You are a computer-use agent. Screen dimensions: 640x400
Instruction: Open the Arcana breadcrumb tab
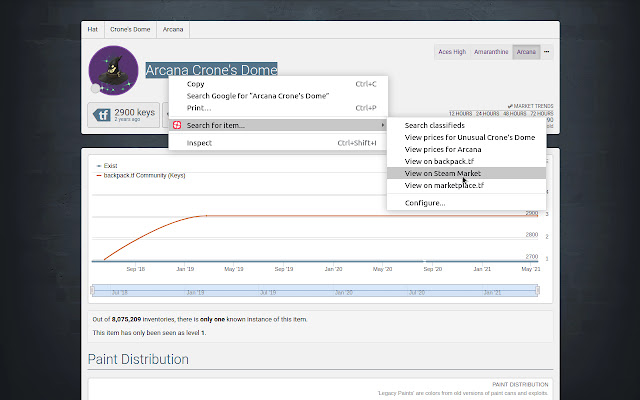pos(173,29)
